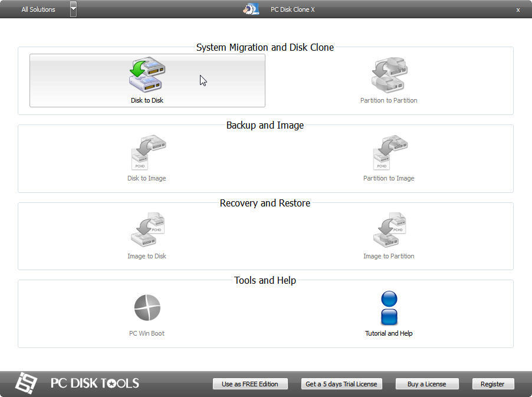Choose the Partition to Image icon
Image resolution: width=532 pixels, height=397 pixels.
point(389,153)
